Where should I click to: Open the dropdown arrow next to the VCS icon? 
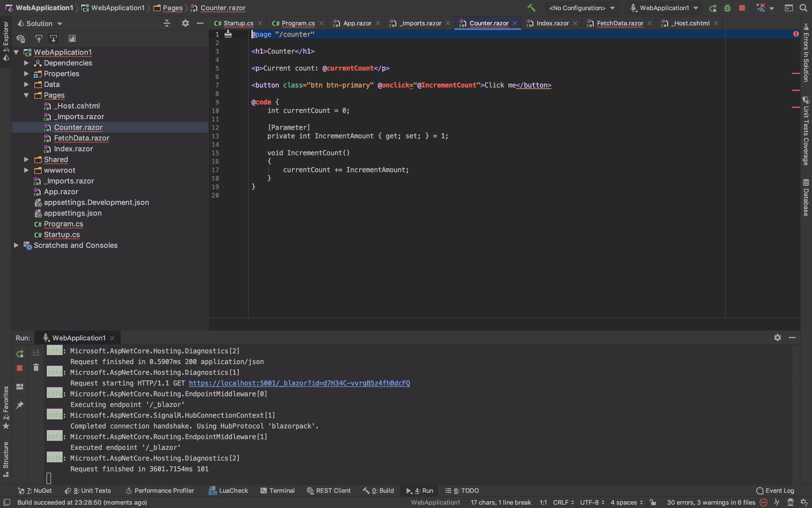tap(772, 8)
